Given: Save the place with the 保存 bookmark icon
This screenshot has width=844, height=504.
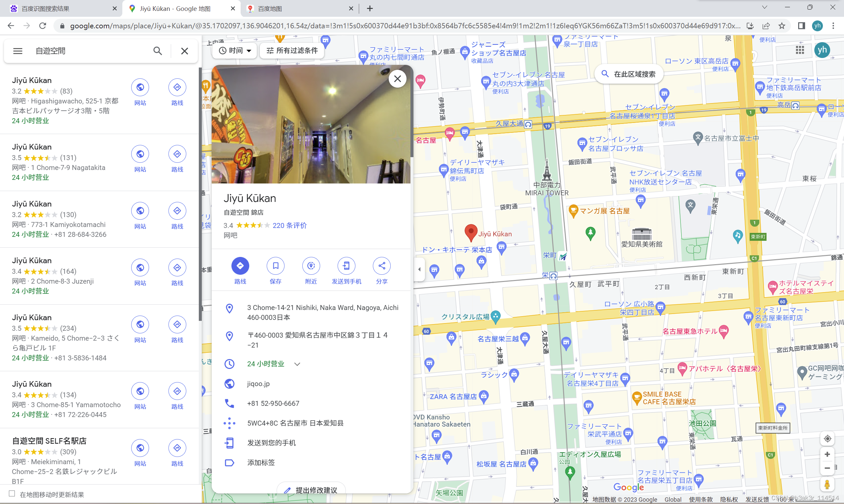Looking at the screenshot, I should (x=275, y=266).
